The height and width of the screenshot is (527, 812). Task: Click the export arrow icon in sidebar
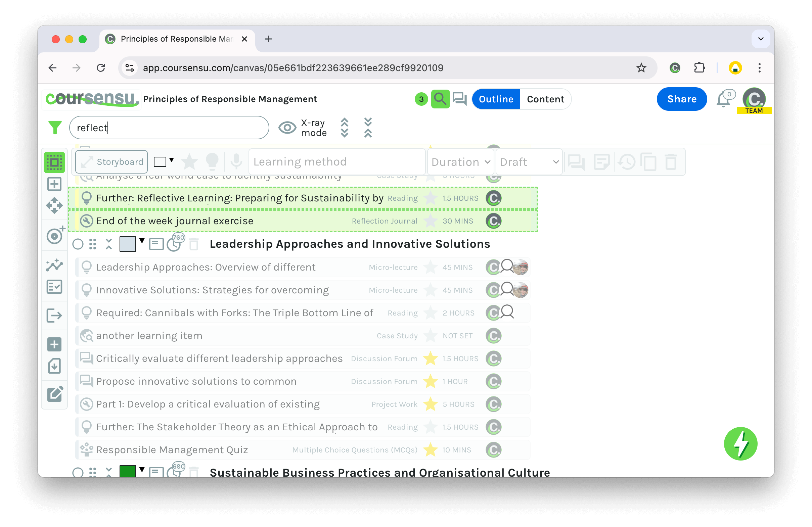point(54,315)
